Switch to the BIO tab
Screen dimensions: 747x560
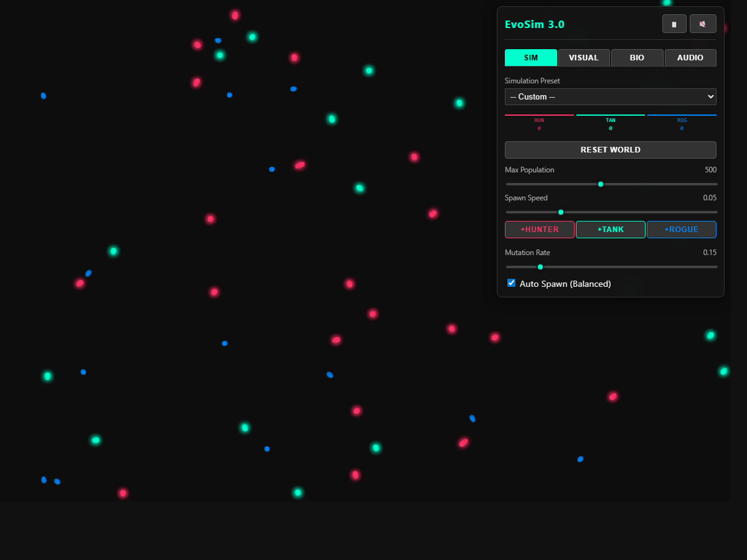[637, 58]
